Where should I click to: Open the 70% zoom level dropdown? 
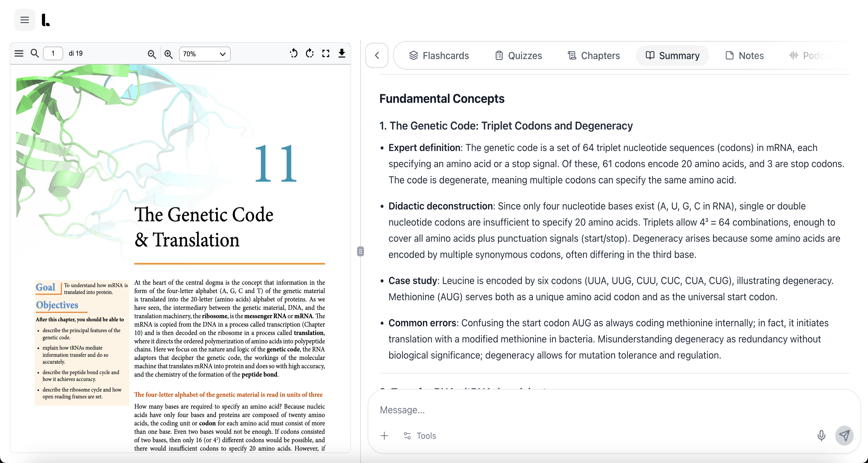[x=205, y=54]
